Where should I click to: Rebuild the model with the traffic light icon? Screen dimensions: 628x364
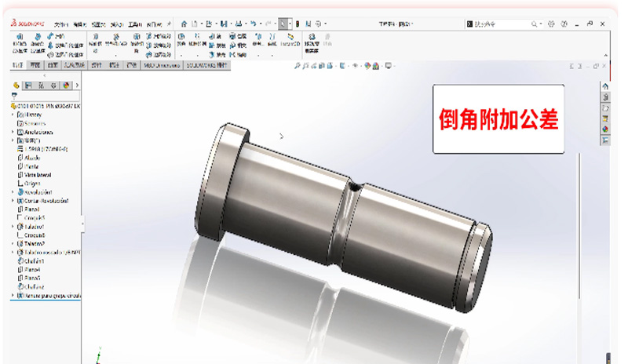[298, 24]
